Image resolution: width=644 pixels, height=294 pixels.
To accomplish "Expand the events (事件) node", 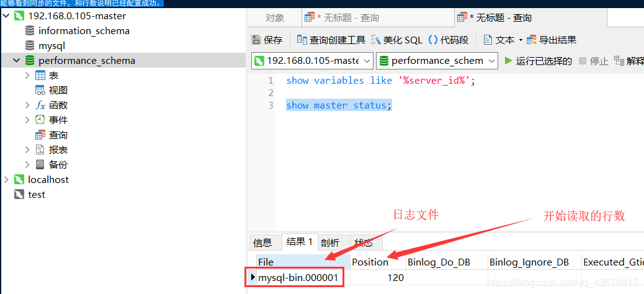I will 27,120.
